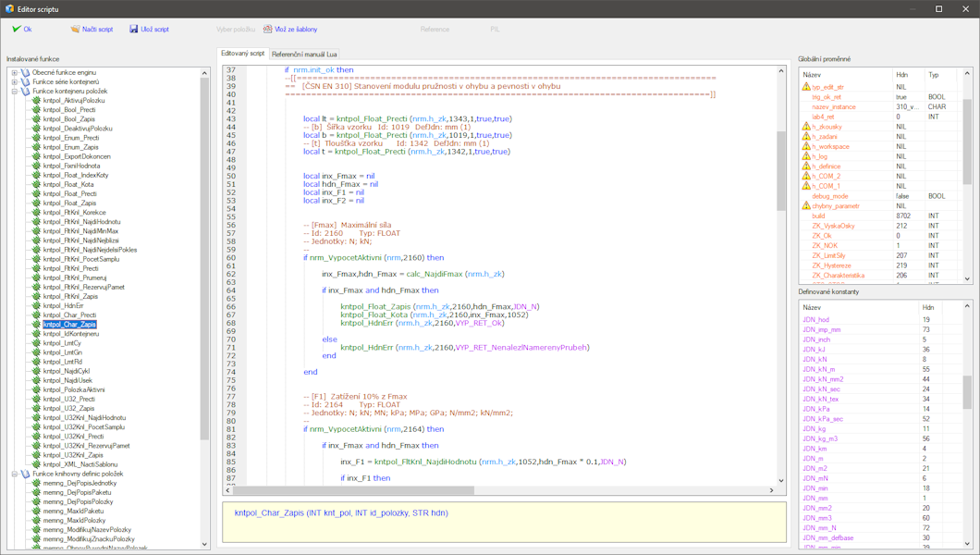Select kntpol_PolozkaAktivni in the tree

74,390
